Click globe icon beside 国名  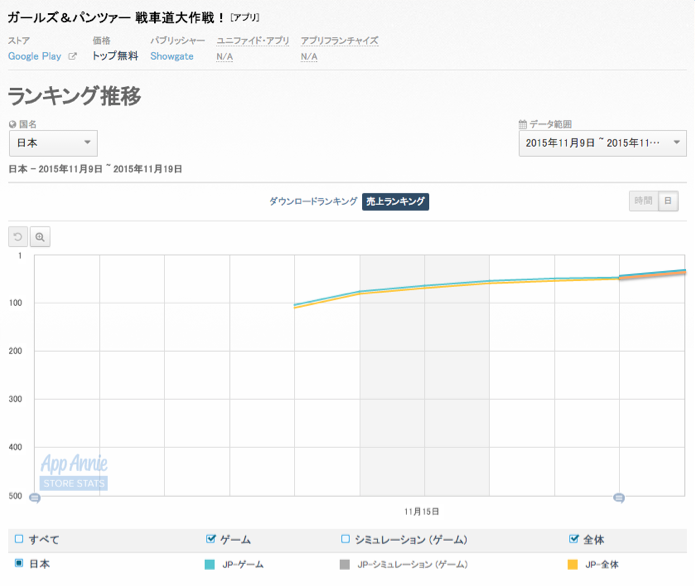tap(12, 125)
